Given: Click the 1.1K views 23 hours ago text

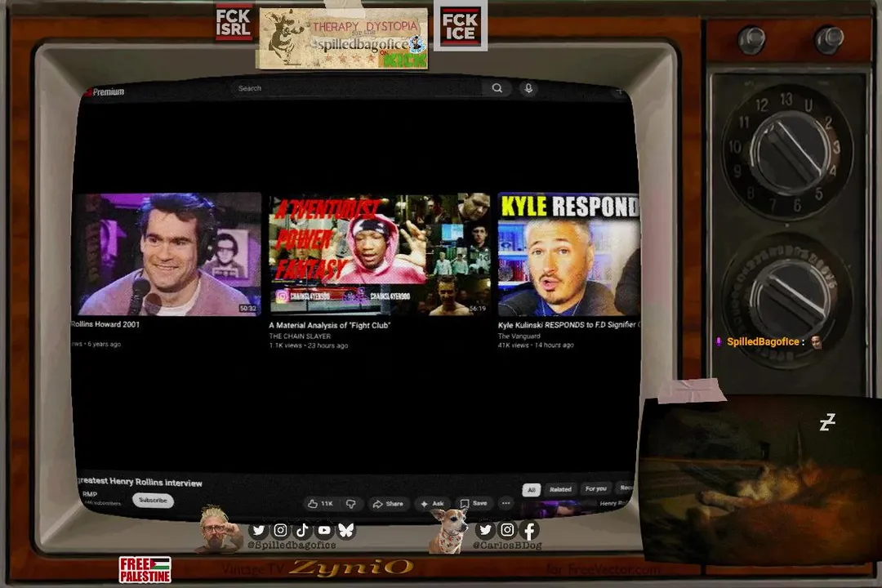Looking at the screenshot, I should 308,345.
